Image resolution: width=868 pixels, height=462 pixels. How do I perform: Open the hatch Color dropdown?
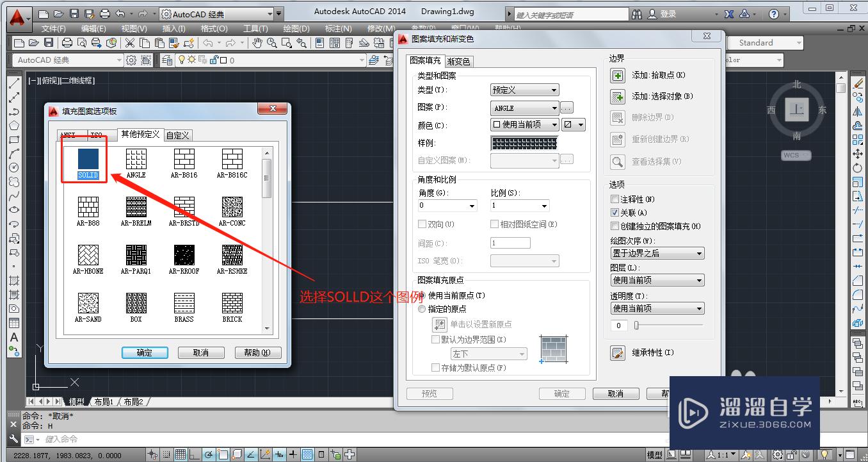click(525, 125)
